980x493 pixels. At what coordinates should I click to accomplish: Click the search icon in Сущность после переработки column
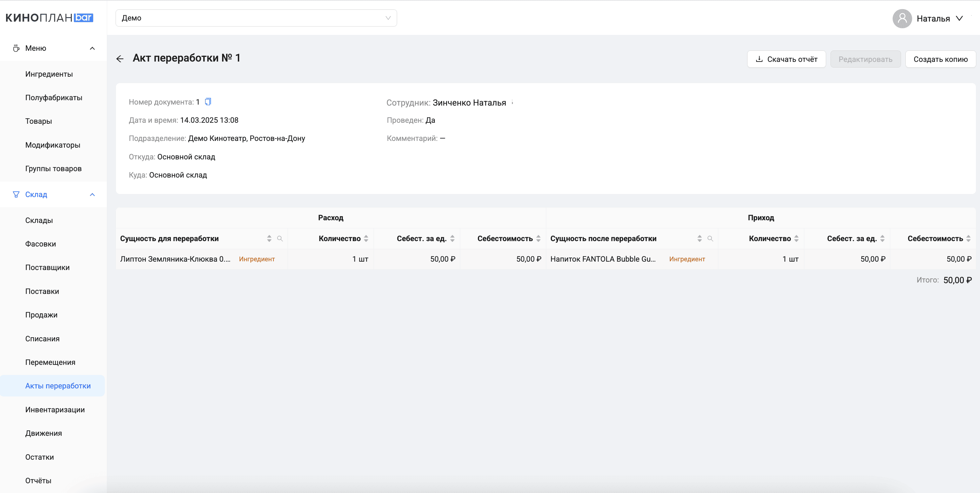[710, 239]
